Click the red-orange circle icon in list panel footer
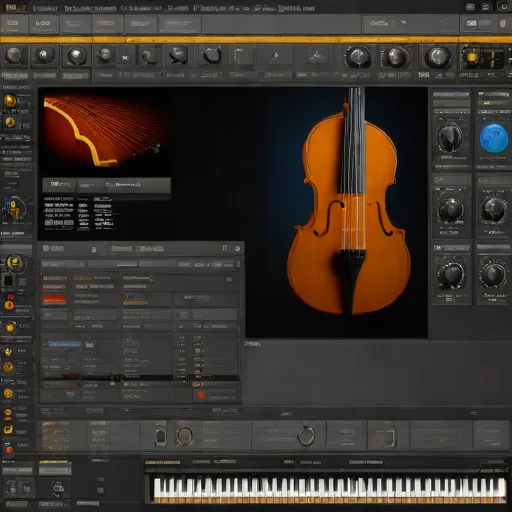Viewport: 512px width, 512px height. point(201,395)
